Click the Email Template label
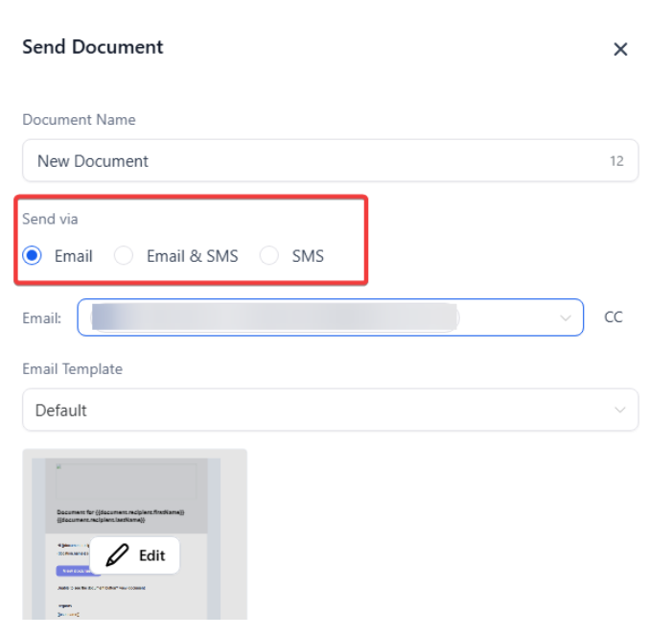The width and height of the screenshot is (672, 636). click(x=72, y=369)
